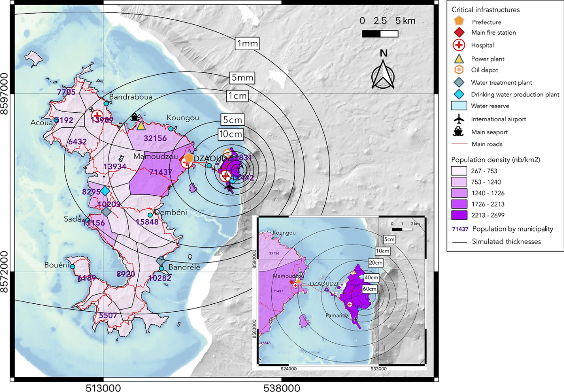This screenshot has height=392, width=564.
Task: Click the Oil depot hexagon legend icon
Action: 459,70
